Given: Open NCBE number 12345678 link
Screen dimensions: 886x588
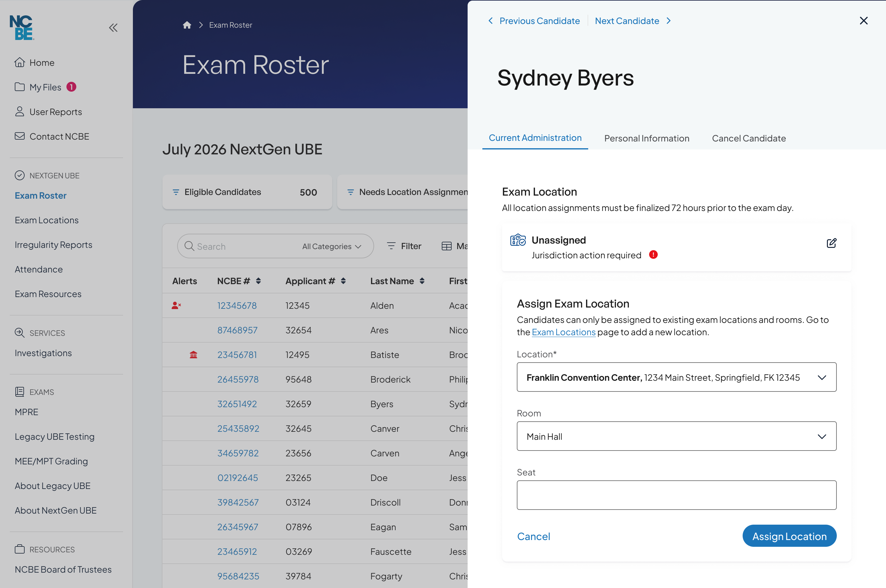Looking at the screenshot, I should click(237, 306).
